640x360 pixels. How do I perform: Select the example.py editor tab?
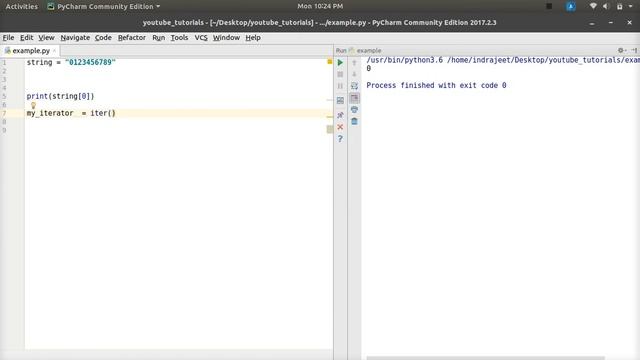(30, 51)
